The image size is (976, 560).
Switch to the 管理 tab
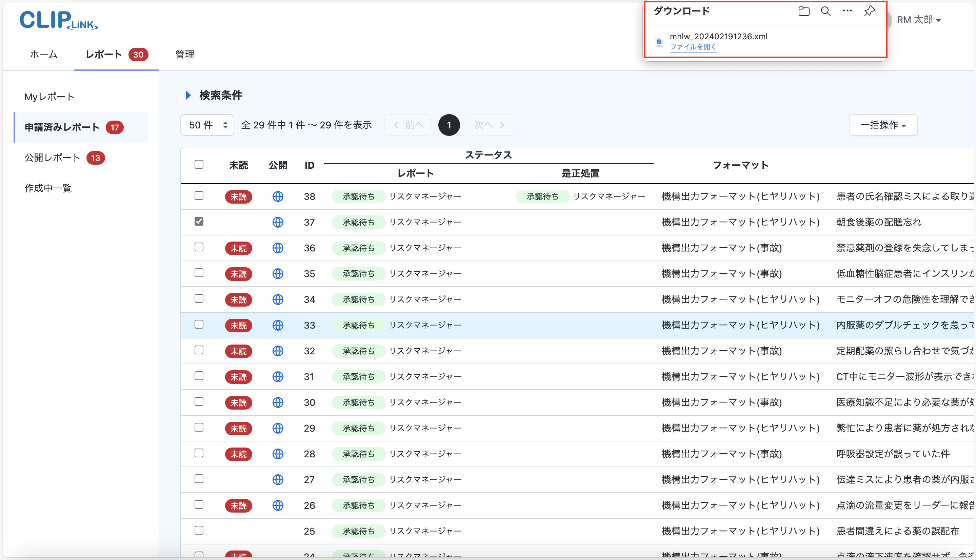click(x=184, y=55)
